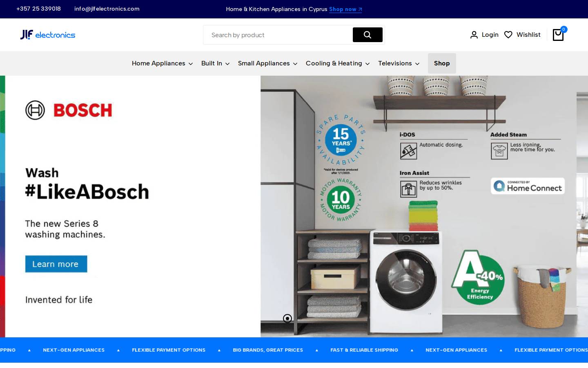Click the Iron Assist shirt icon

pos(408,189)
